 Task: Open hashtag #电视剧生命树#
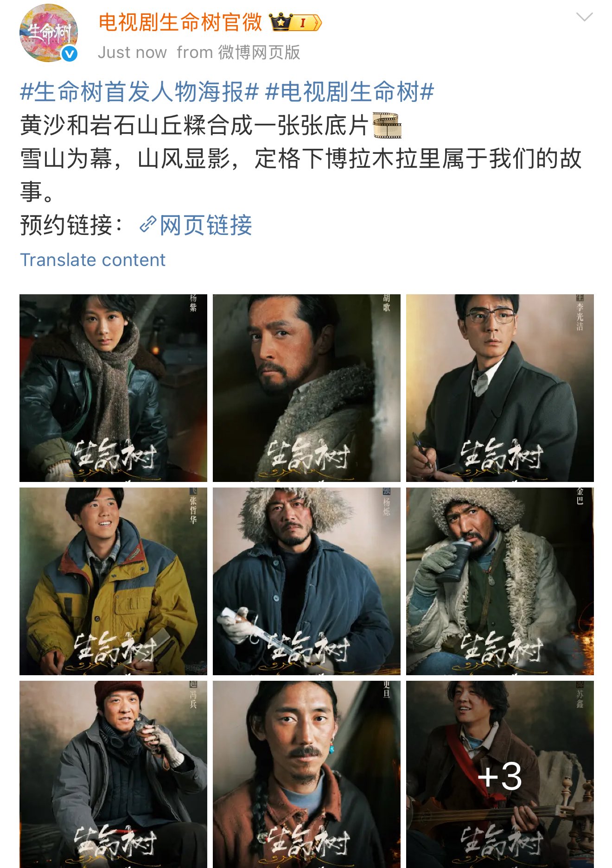coord(350,92)
